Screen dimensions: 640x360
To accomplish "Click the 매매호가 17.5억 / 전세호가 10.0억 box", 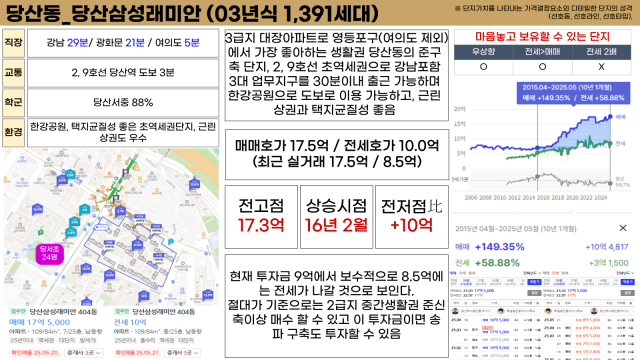I will pos(337,154).
